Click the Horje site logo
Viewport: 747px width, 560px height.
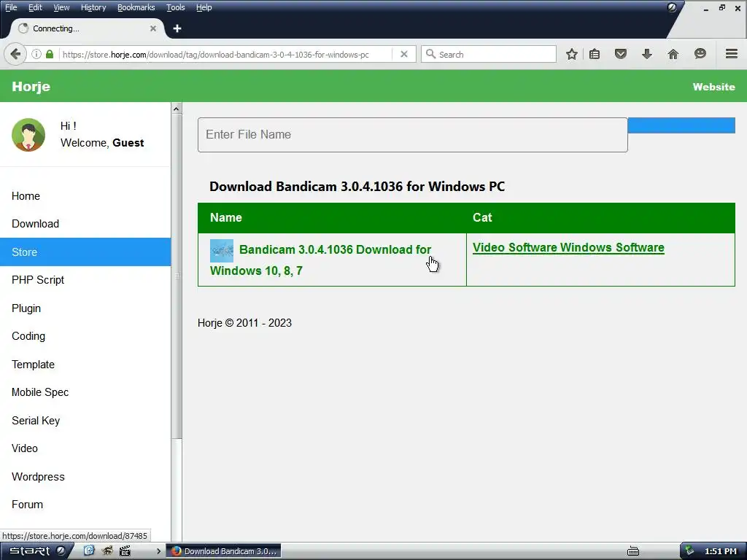point(31,86)
